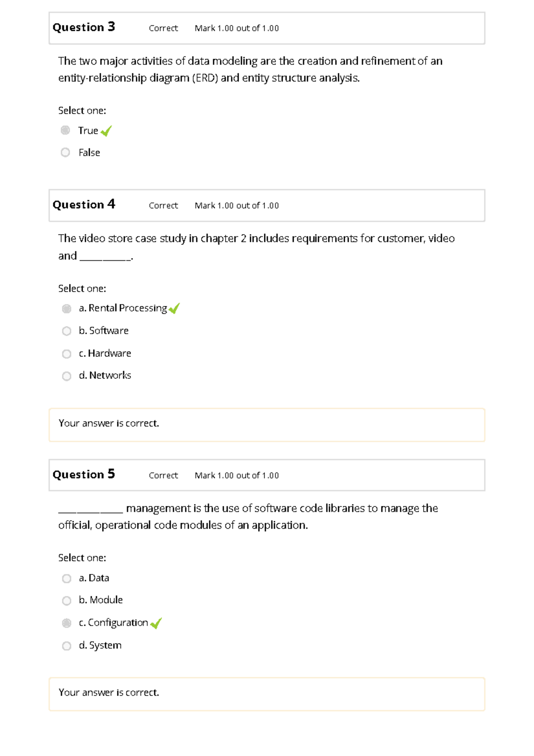Click the Question 3 heading
Viewport: 534px width, 756px height.
tap(84, 27)
